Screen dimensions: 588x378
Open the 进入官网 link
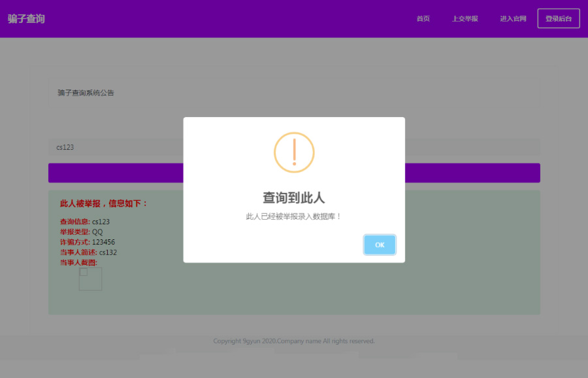pos(513,19)
